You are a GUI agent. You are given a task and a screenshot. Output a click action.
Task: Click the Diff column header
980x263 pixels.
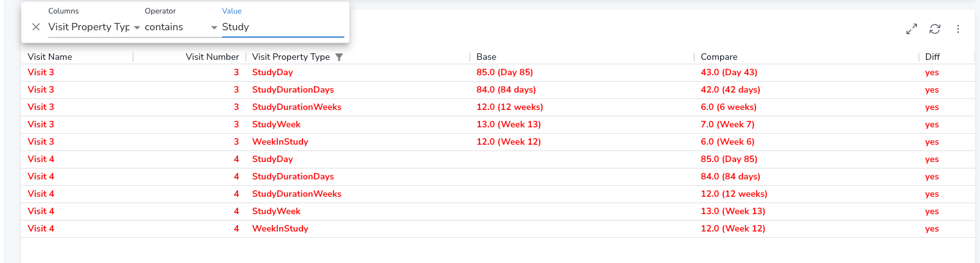point(932,57)
